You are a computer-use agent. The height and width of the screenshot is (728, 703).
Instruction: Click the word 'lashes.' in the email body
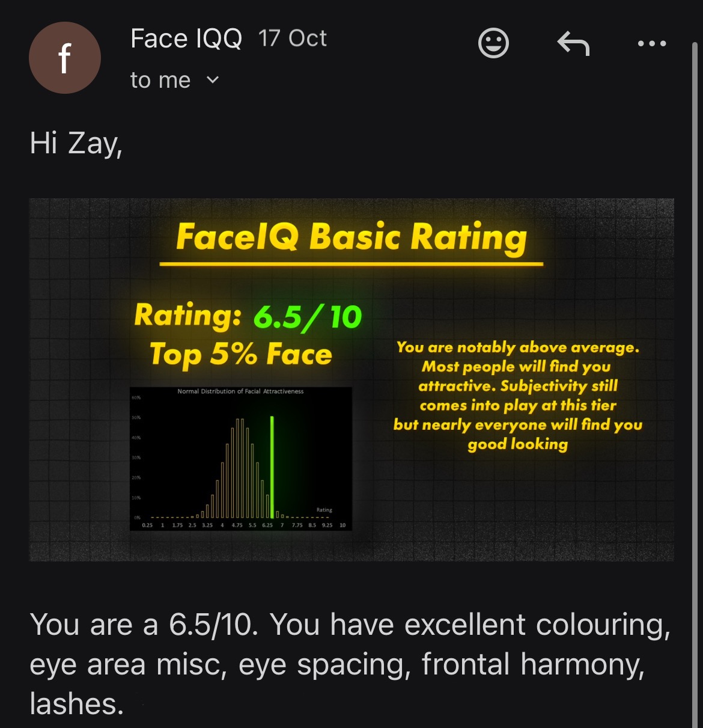(x=77, y=703)
